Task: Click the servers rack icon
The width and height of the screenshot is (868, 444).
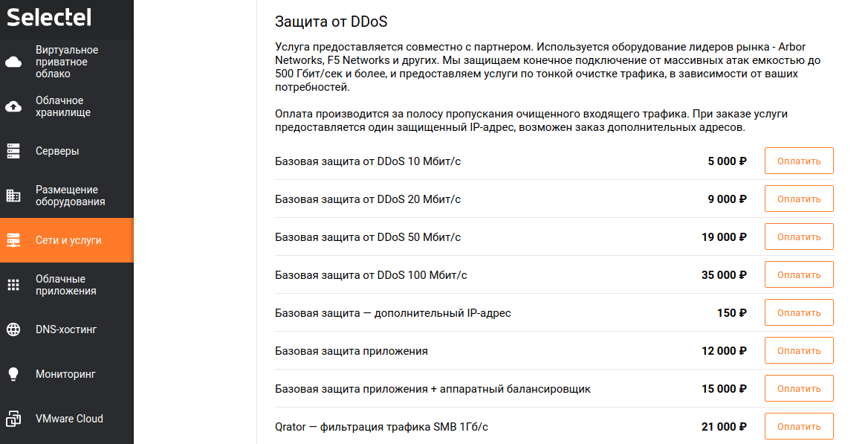Action: coord(13,151)
